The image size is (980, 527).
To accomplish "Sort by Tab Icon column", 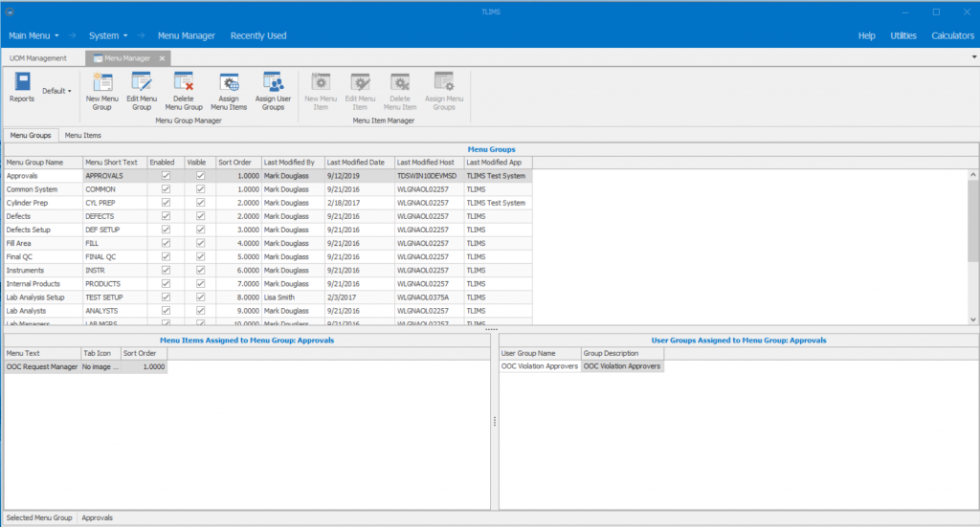I will click(x=101, y=354).
